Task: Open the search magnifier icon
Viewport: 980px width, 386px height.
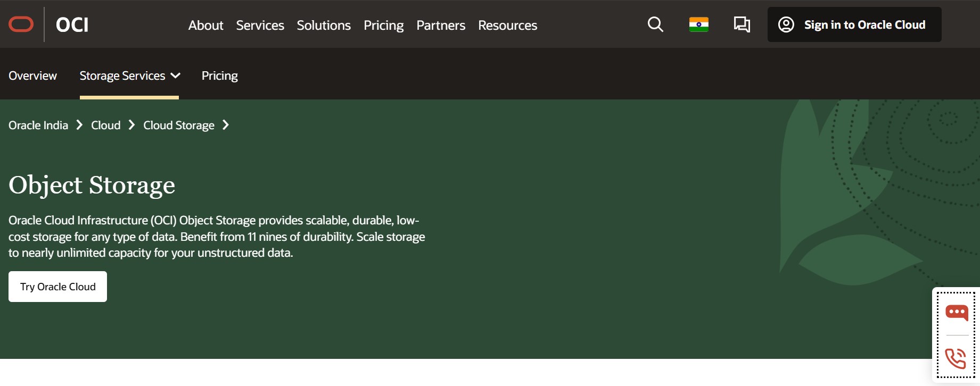Action: pos(655,24)
